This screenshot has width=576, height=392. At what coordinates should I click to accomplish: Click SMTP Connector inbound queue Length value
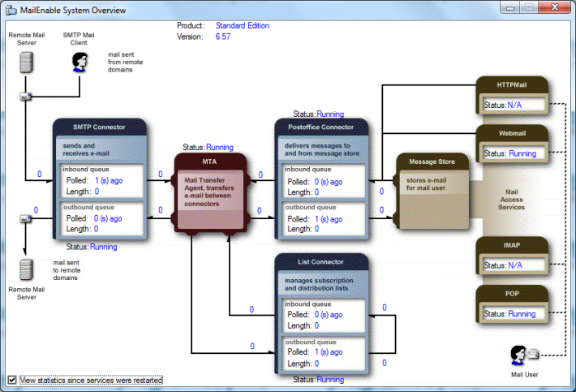[x=97, y=192]
